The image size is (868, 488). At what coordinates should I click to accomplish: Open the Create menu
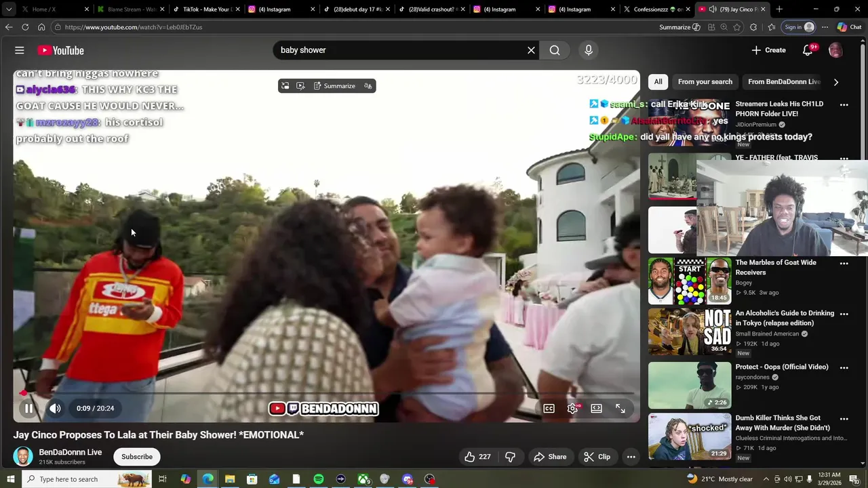pos(768,50)
